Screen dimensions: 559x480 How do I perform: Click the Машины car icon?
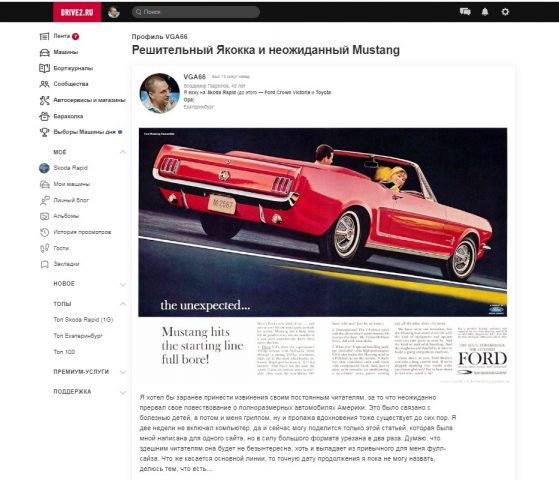pyautogui.click(x=44, y=52)
